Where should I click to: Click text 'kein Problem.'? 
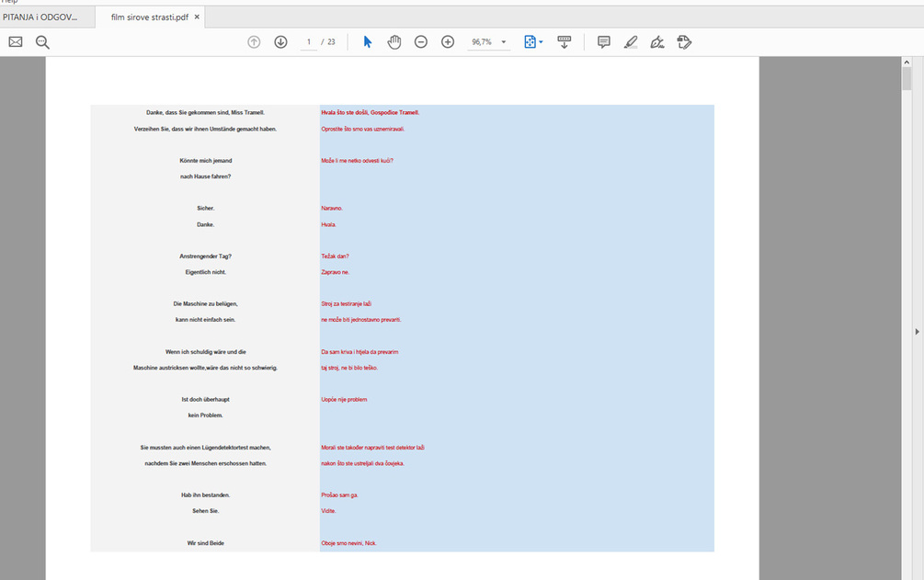coord(206,415)
